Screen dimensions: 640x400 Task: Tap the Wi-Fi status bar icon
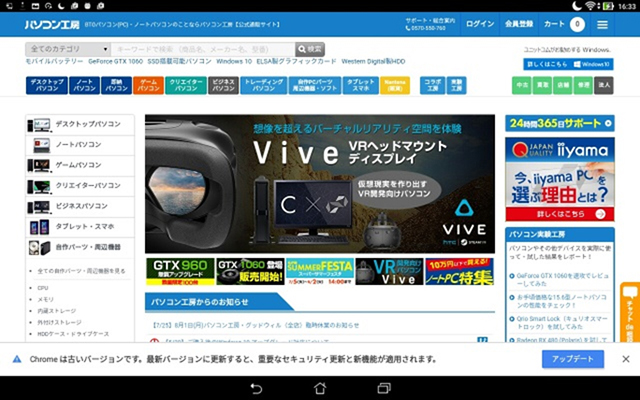click(590, 6)
